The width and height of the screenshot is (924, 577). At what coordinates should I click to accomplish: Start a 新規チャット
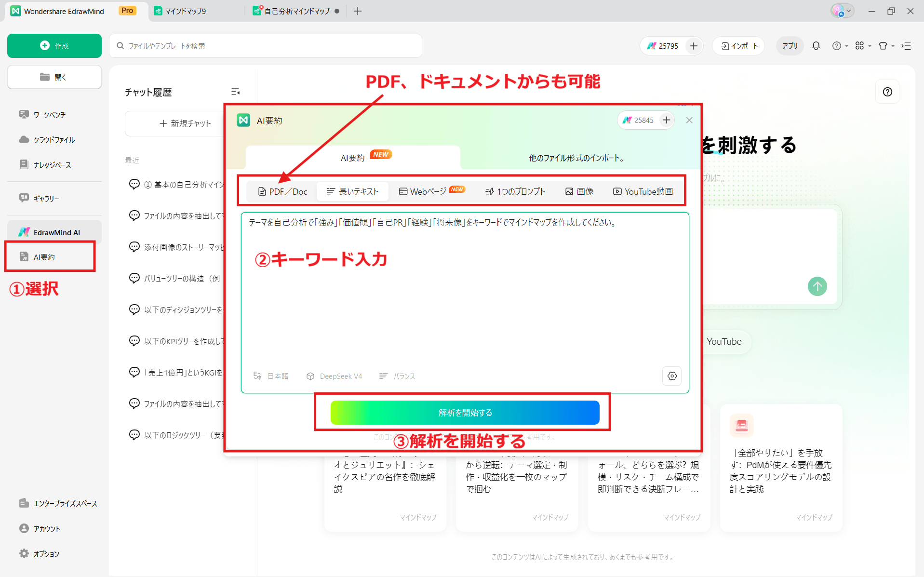click(185, 123)
